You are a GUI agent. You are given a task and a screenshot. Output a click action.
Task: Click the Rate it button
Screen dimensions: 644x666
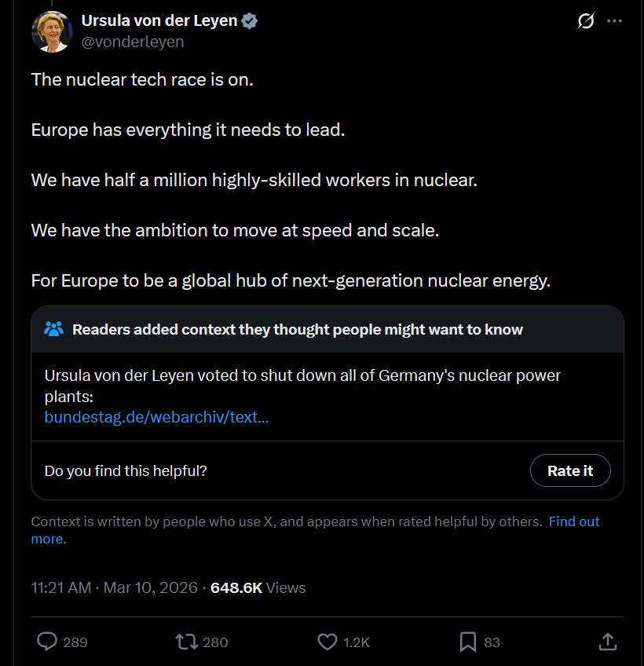(570, 470)
